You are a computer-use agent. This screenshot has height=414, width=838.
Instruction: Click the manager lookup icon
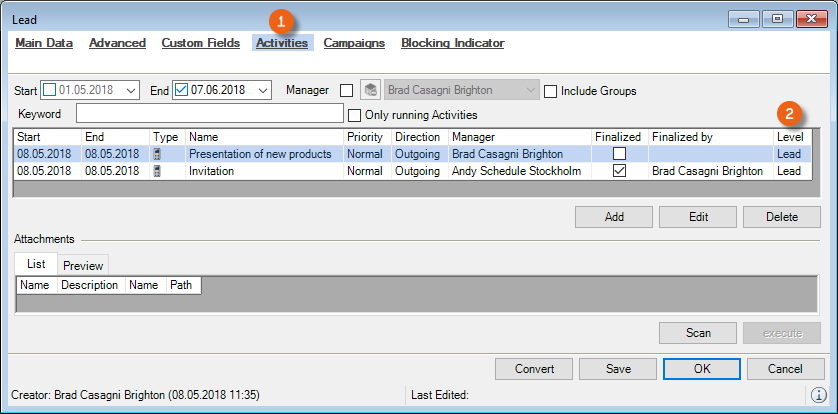[x=369, y=90]
